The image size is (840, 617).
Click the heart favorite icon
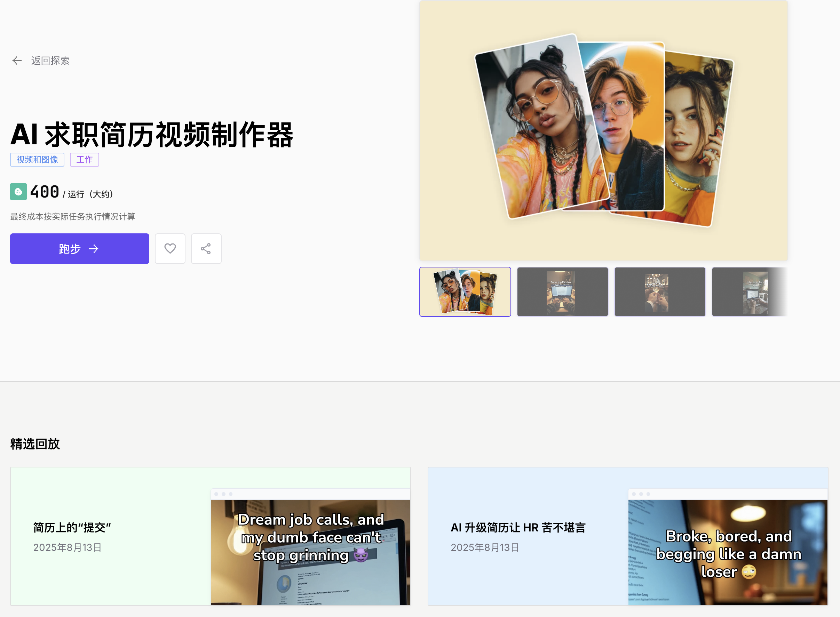(170, 249)
